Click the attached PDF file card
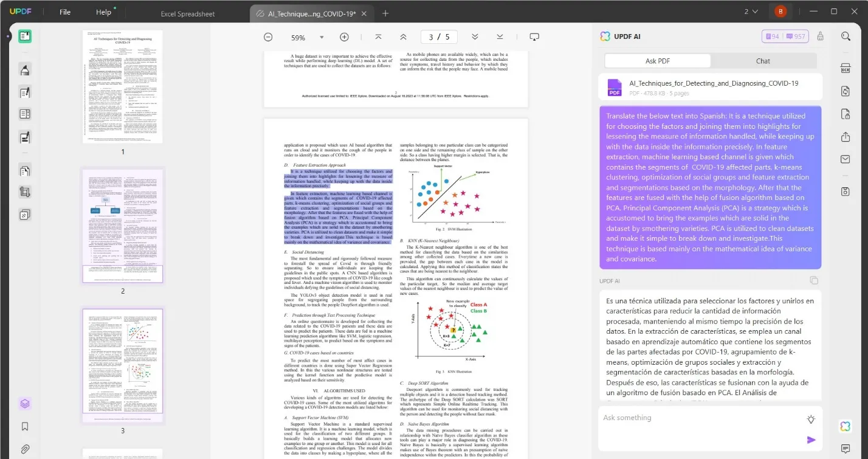 (x=710, y=88)
